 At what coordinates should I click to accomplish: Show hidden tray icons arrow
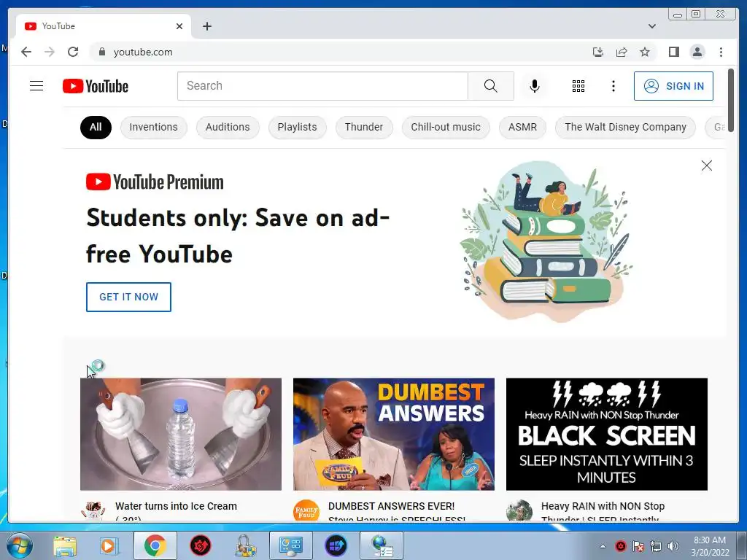[x=603, y=546]
